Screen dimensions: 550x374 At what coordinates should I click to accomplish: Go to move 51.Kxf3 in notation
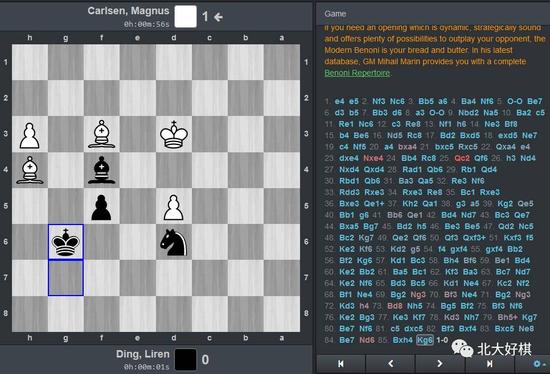pyautogui.click(x=513, y=238)
